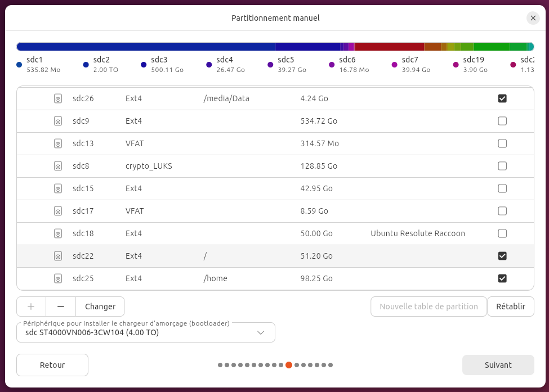Screen dimensions: 549x392
Task: Select the sdc22 root partition row
Action: pos(275,256)
